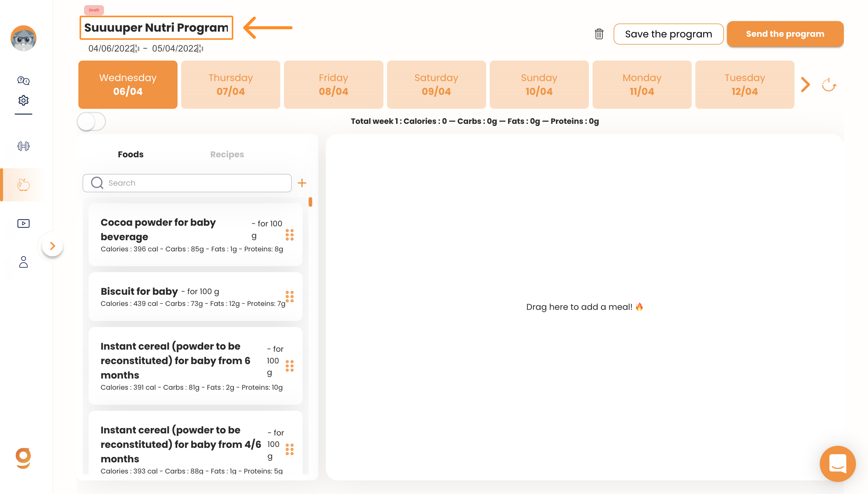Open the help chat question icon
This screenshot has width=868, height=494.
pos(23,80)
